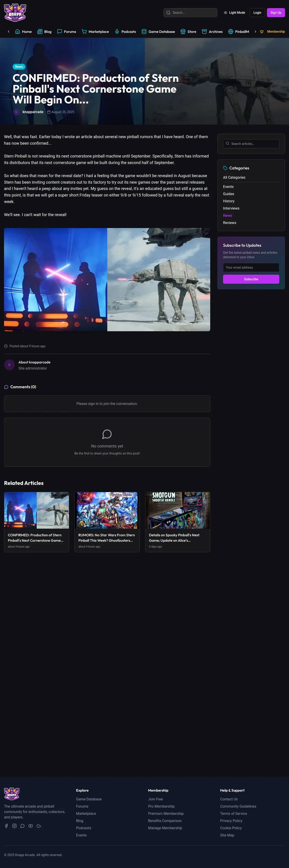Open the Community Guidelines footer link

click(238, 806)
